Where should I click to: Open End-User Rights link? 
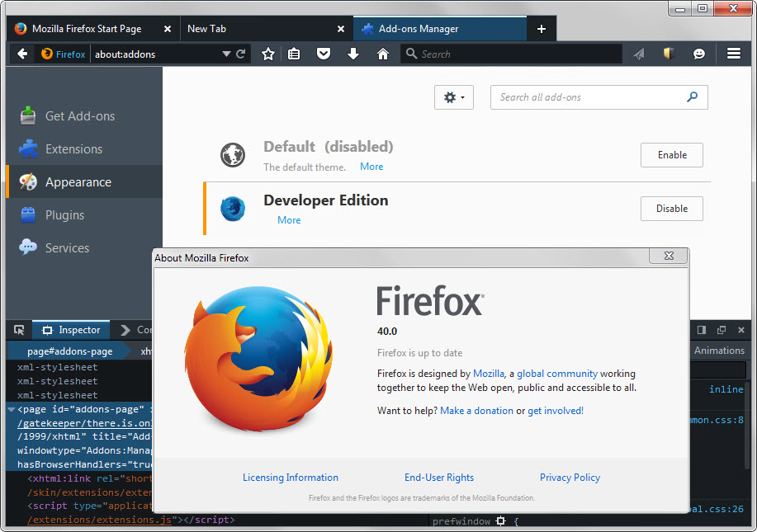[x=439, y=478]
